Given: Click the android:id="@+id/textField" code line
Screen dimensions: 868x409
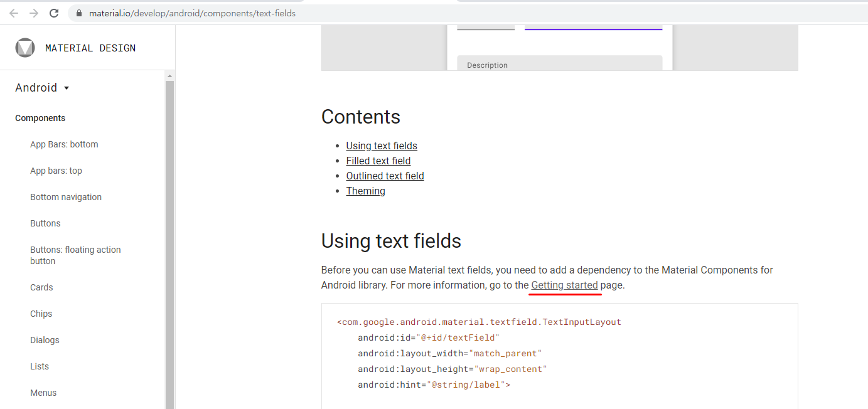Looking at the screenshot, I should (429, 337).
